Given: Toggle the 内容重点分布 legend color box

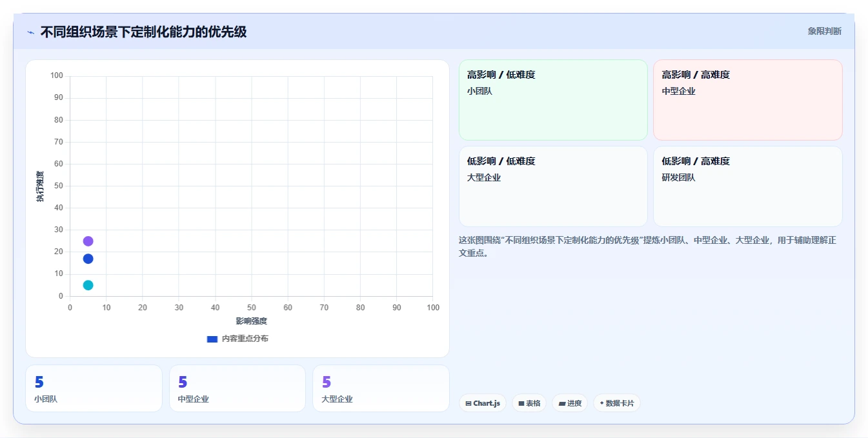Looking at the screenshot, I should (x=212, y=339).
